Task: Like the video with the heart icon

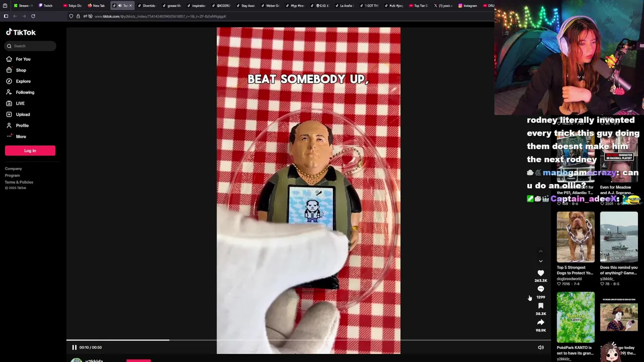Action: point(541,273)
